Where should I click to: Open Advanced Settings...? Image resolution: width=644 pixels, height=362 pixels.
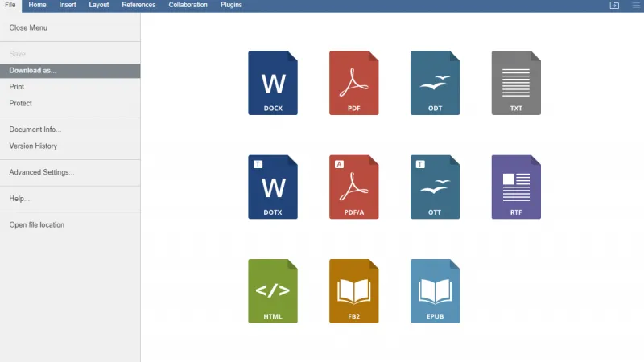tap(70, 172)
